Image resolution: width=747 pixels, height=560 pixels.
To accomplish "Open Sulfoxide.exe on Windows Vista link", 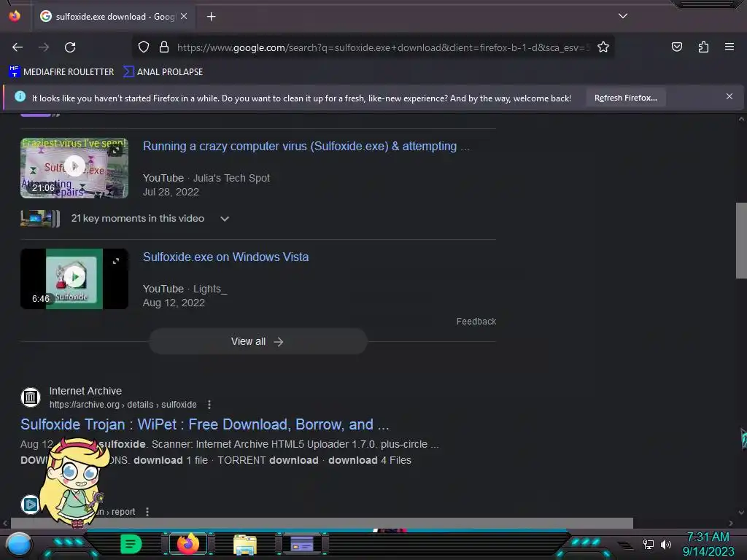I will point(226,257).
